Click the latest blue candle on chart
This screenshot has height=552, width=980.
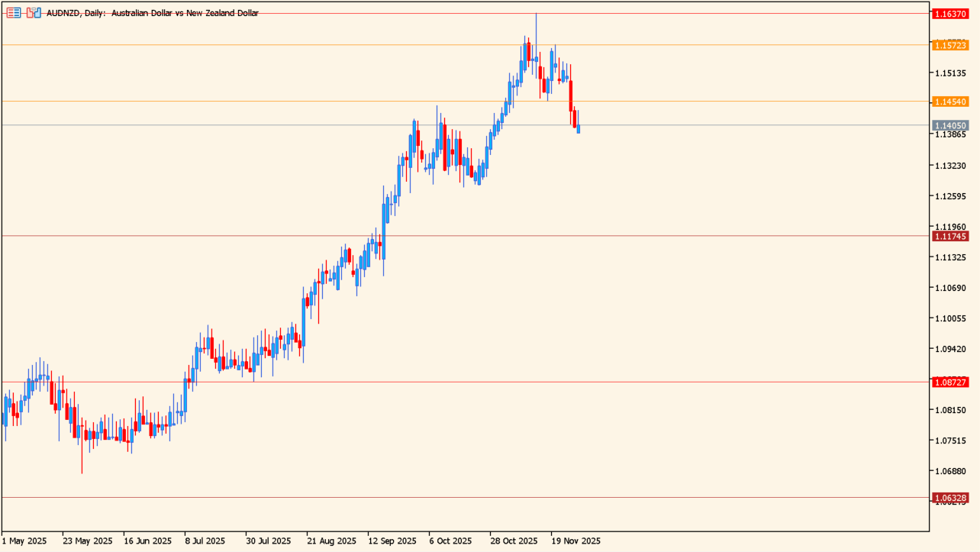tap(579, 129)
